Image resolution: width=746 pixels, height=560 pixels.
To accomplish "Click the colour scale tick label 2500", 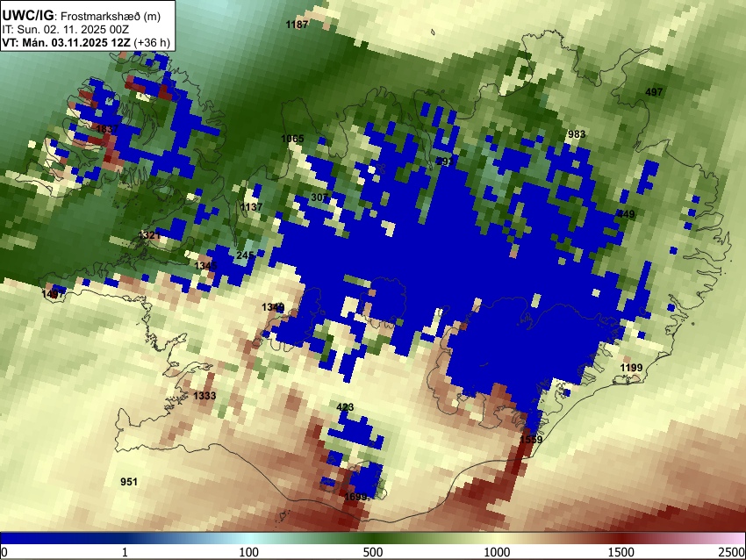I will pyautogui.click(x=732, y=552).
